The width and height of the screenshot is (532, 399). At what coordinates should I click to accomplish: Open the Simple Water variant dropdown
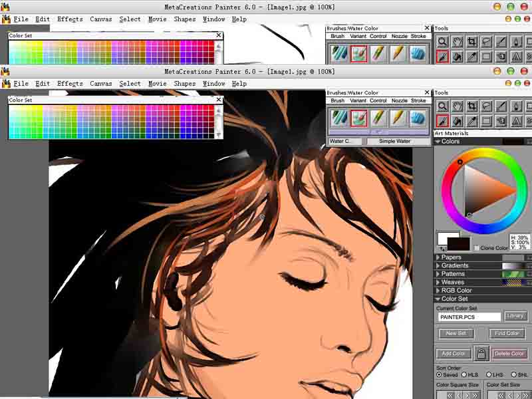398,141
